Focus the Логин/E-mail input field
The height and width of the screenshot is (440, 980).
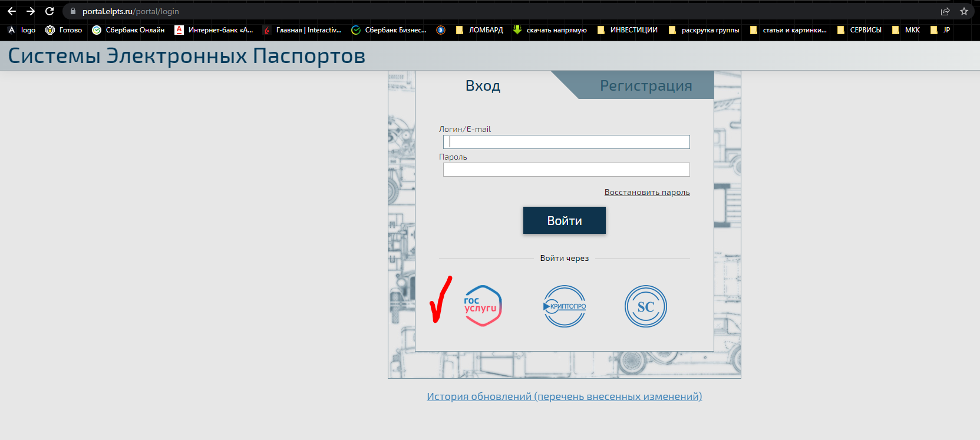(566, 142)
